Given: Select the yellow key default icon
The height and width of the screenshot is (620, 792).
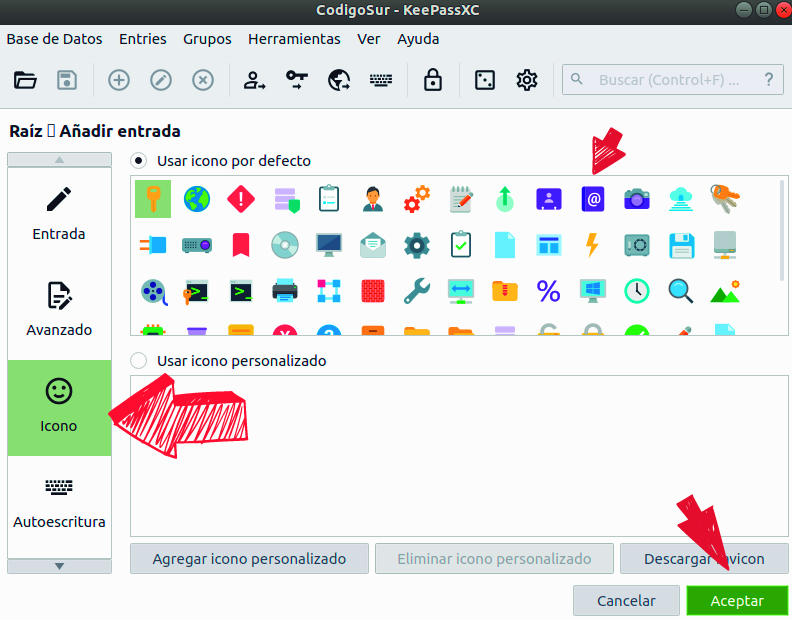Looking at the screenshot, I should [x=153, y=199].
